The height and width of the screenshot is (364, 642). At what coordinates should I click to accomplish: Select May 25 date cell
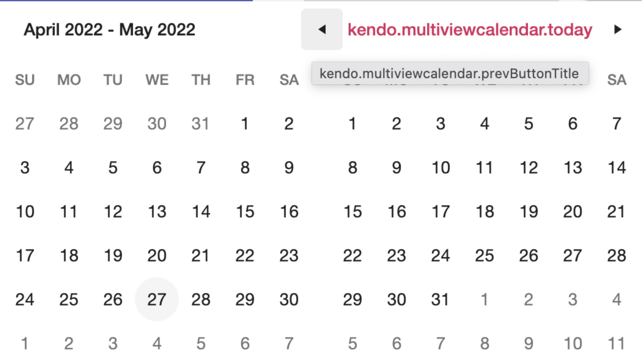[485, 255]
